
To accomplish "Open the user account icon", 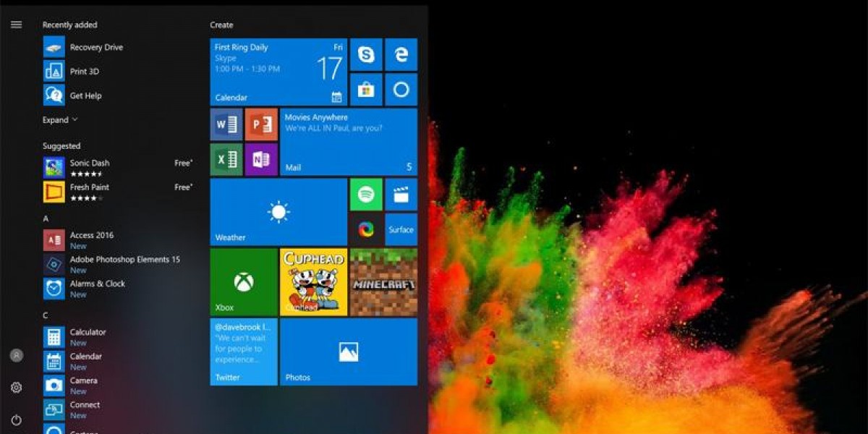I will (x=16, y=355).
